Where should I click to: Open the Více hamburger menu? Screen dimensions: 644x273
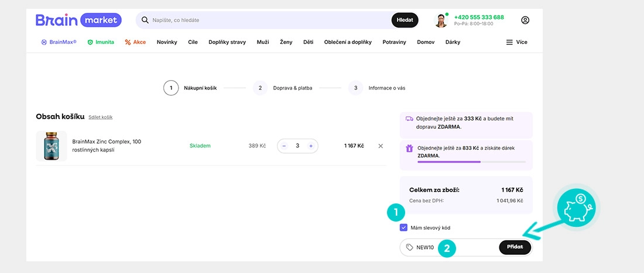[x=517, y=42]
